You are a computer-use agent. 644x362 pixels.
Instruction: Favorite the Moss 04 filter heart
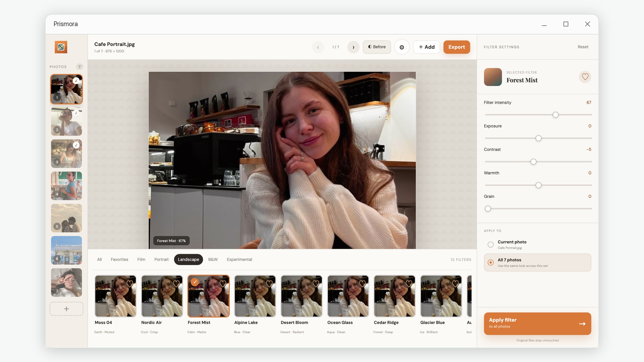point(130,284)
